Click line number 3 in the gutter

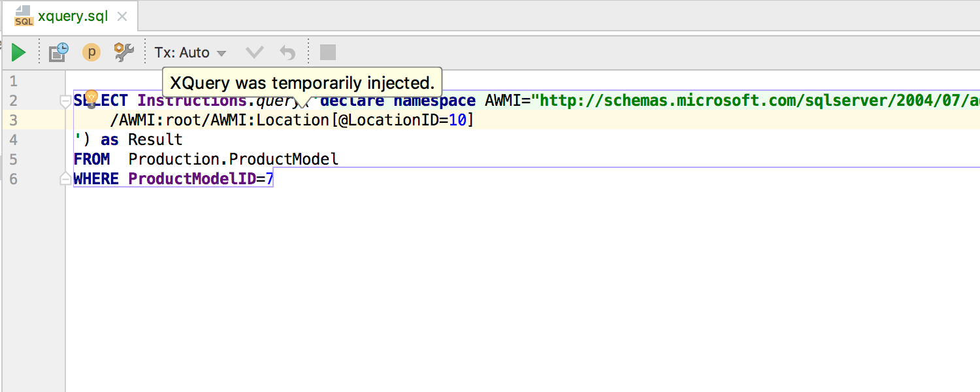(x=14, y=120)
